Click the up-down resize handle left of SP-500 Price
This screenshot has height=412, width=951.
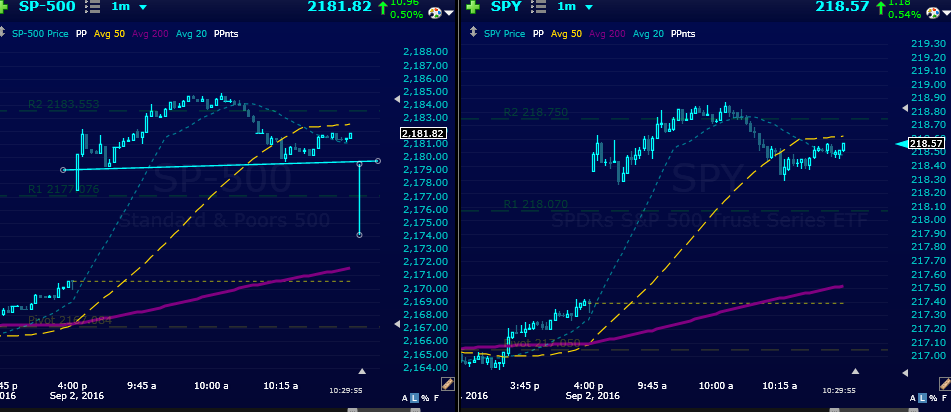click(x=3, y=33)
